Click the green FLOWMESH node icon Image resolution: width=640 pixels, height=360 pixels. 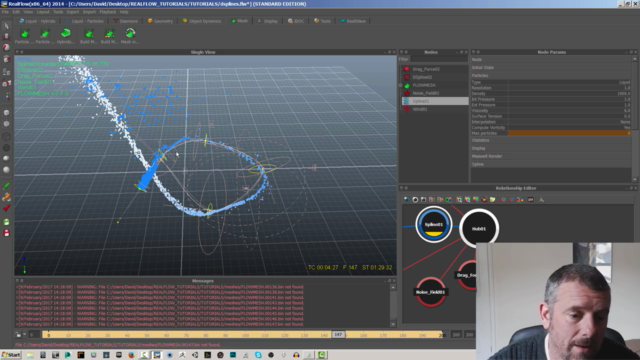pos(407,85)
